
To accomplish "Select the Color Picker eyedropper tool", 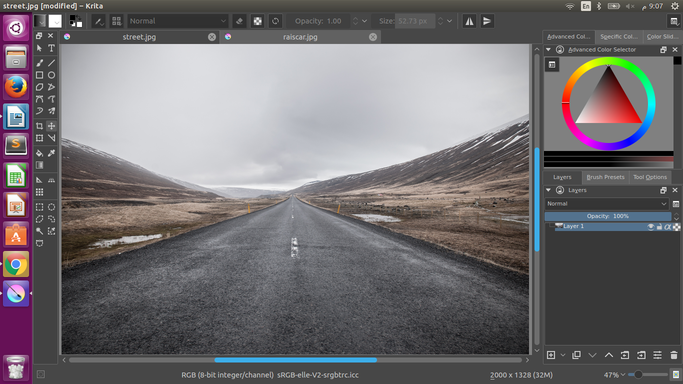I will point(51,153).
